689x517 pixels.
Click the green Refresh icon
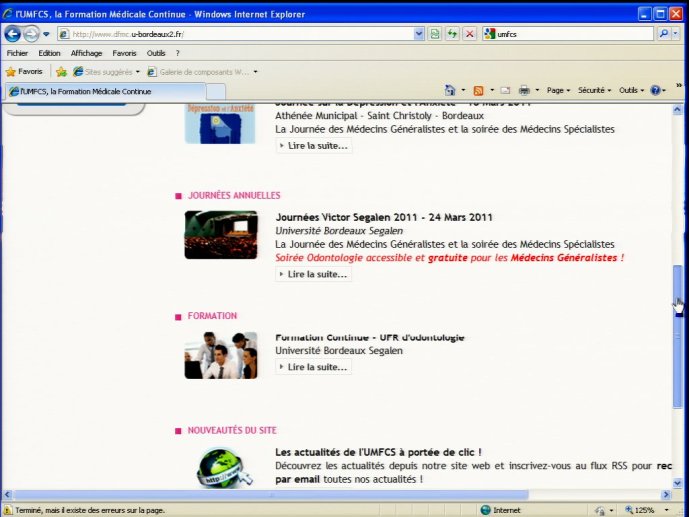pyautogui.click(x=452, y=34)
